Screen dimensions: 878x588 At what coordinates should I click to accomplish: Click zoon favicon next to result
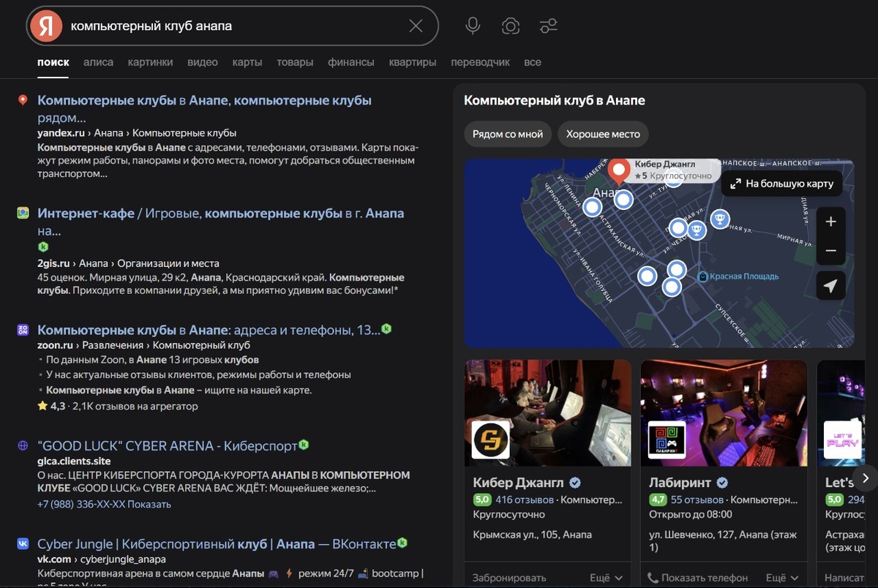(23, 330)
